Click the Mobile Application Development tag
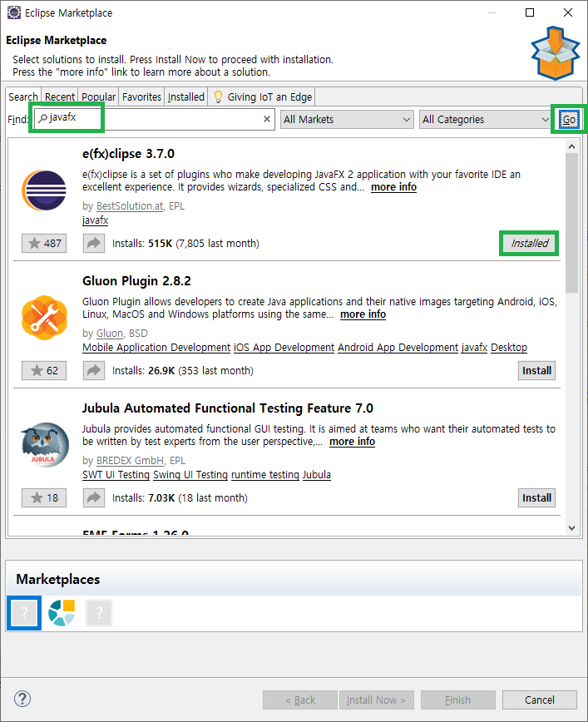The width and height of the screenshot is (588, 722). 156,347
